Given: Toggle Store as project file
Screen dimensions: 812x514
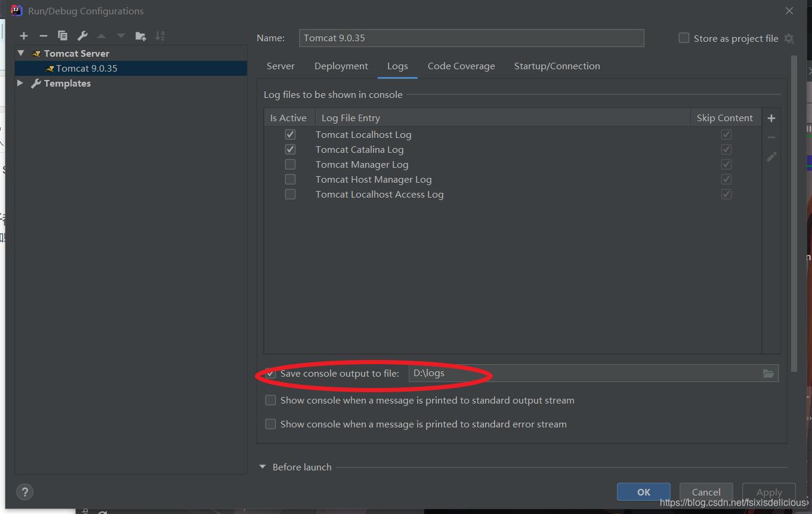Looking at the screenshot, I should (x=684, y=38).
